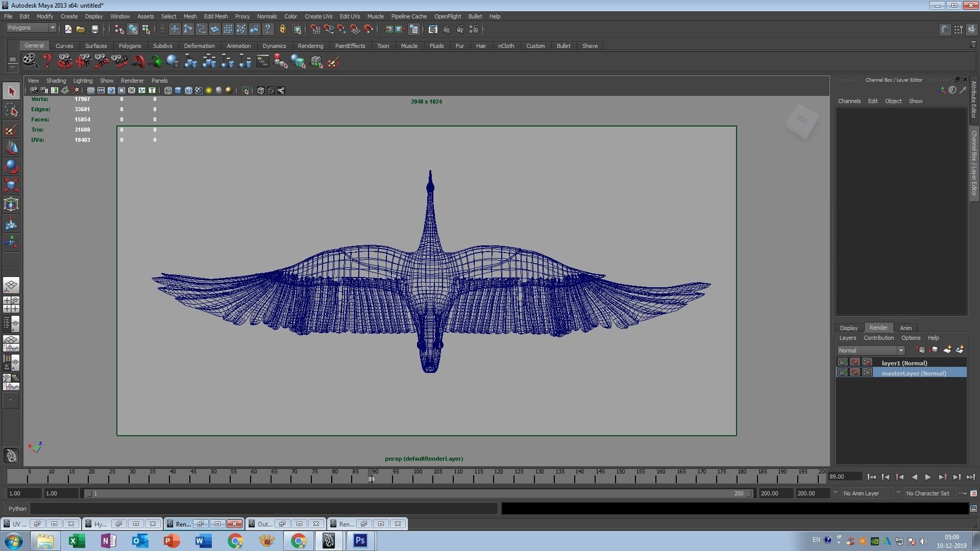Switch to Display layer tab
The width and height of the screenshot is (980, 551).
(849, 328)
